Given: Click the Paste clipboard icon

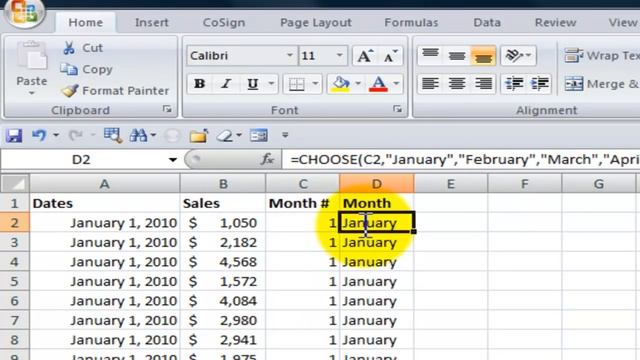Looking at the screenshot, I should pyautogui.click(x=32, y=56).
